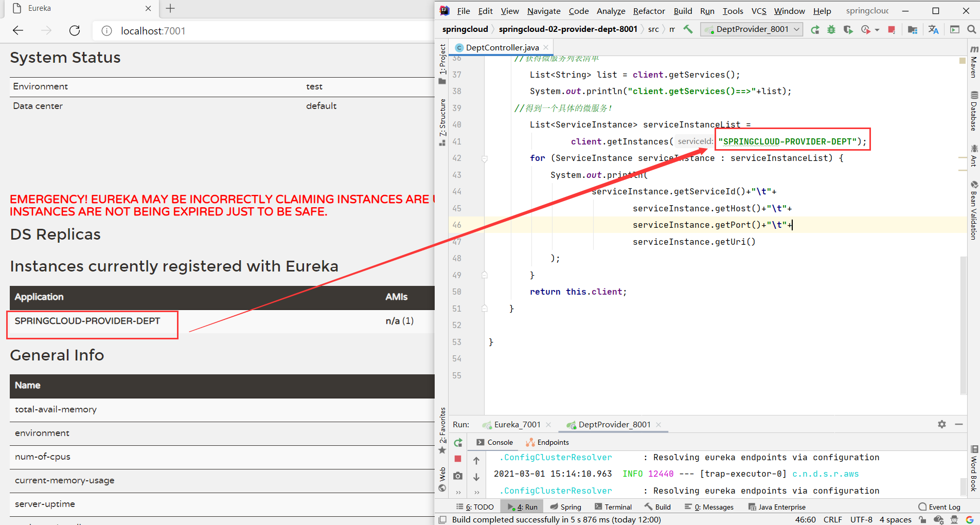
Task: Reload the Eureka page in browser
Action: 75,31
